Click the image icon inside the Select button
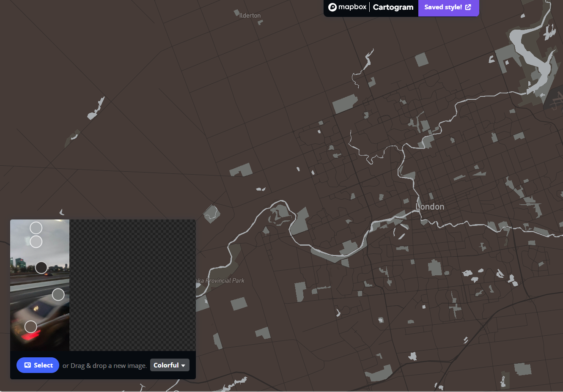This screenshot has height=392, width=563. click(27, 365)
